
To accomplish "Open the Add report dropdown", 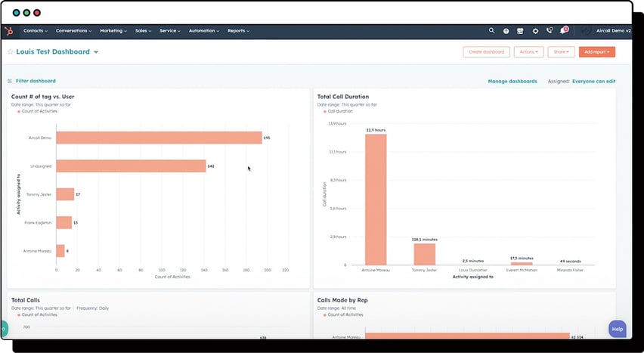I will [597, 52].
